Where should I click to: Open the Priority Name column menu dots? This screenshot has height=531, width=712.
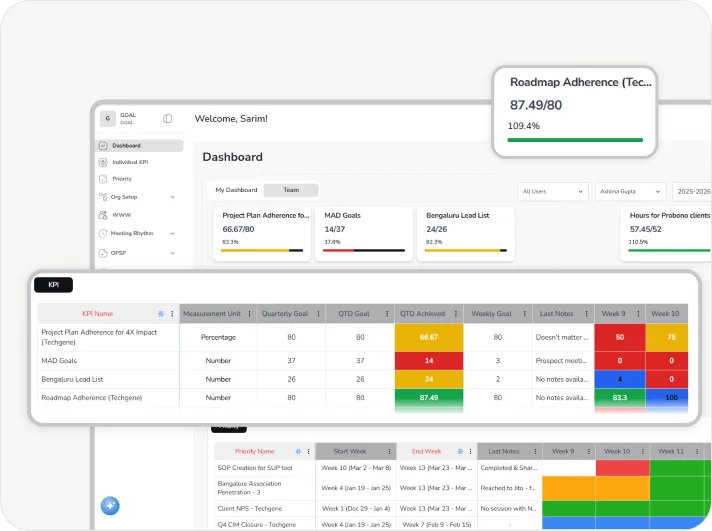click(308, 452)
